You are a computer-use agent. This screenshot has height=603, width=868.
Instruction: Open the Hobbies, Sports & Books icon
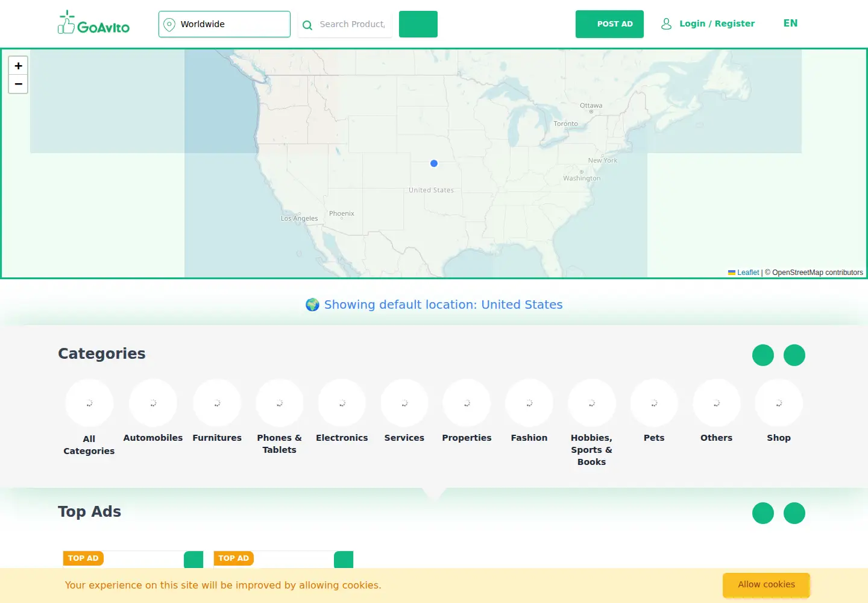(592, 403)
